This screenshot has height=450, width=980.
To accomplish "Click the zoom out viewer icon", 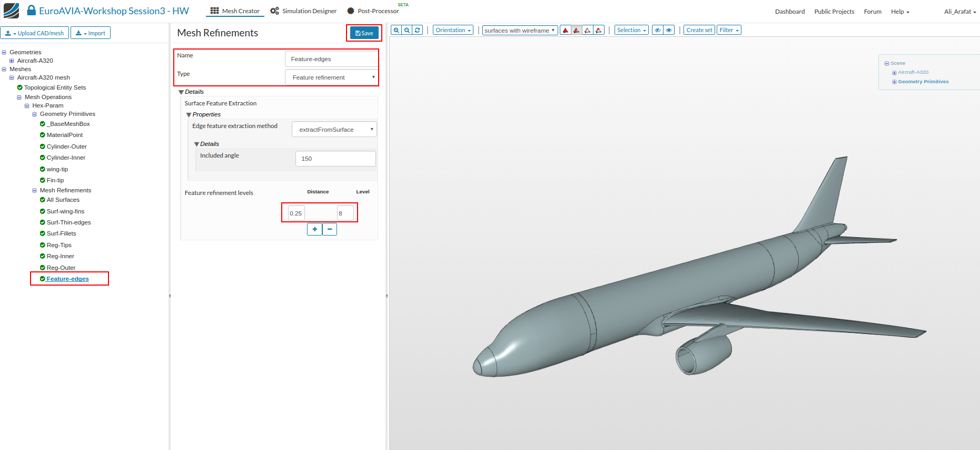I will 407,30.
